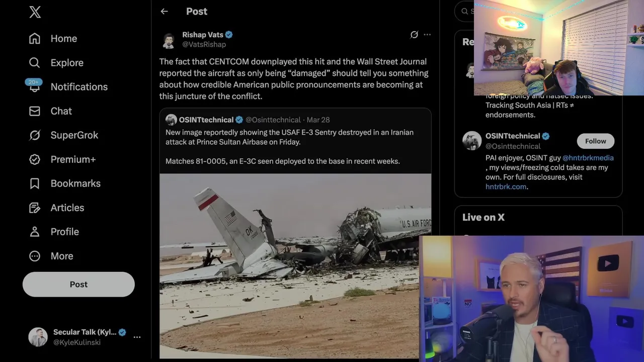Open the three-dot menu on Rishap's post
Viewport: 644px width, 362px height.
pyautogui.click(x=427, y=35)
